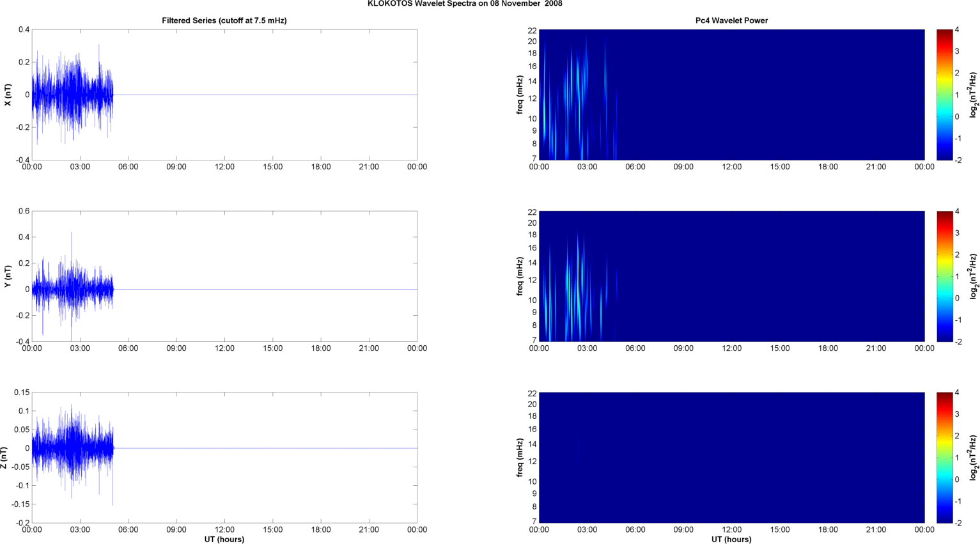
Task: Click the -0.05 tick on the Z series axis
Action: click(20, 467)
